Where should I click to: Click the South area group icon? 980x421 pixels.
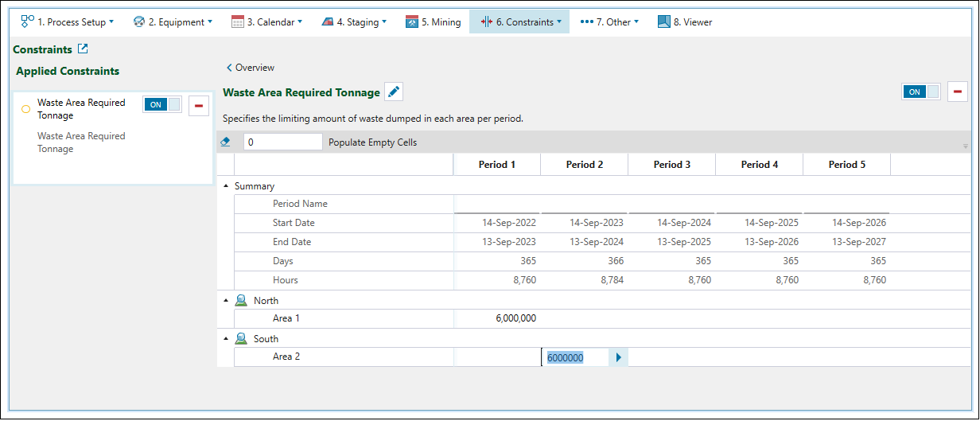coord(241,339)
